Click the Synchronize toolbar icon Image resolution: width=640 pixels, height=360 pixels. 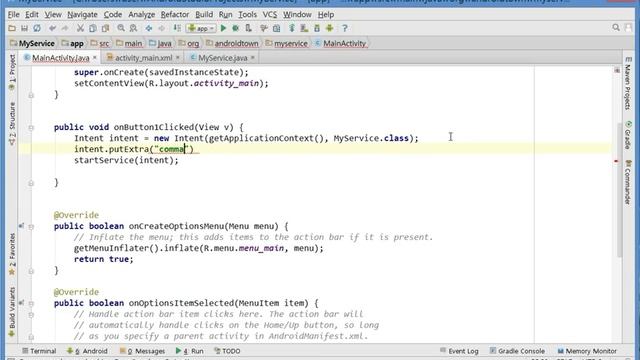pos(37,28)
